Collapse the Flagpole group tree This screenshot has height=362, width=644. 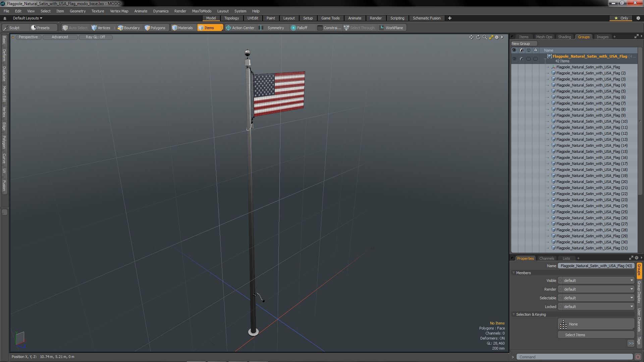pyautogui.click(x=545, y=59)
